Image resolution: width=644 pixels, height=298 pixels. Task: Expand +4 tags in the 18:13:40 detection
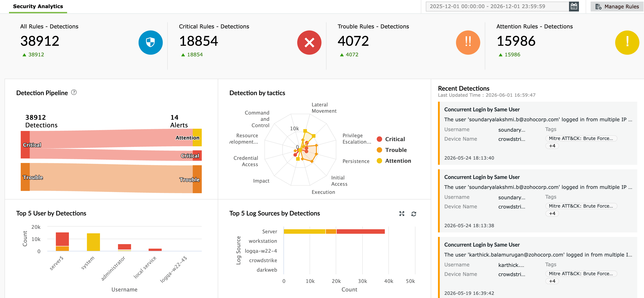pyautogui.click(x=552, y=146)
